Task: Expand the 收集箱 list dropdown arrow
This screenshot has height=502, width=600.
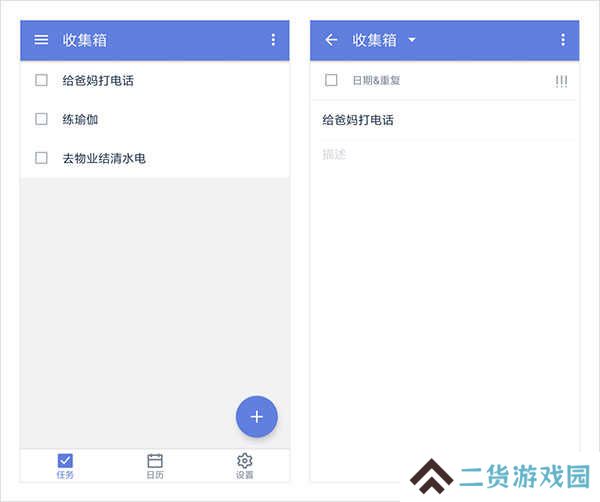Action: tap(412, 40)
